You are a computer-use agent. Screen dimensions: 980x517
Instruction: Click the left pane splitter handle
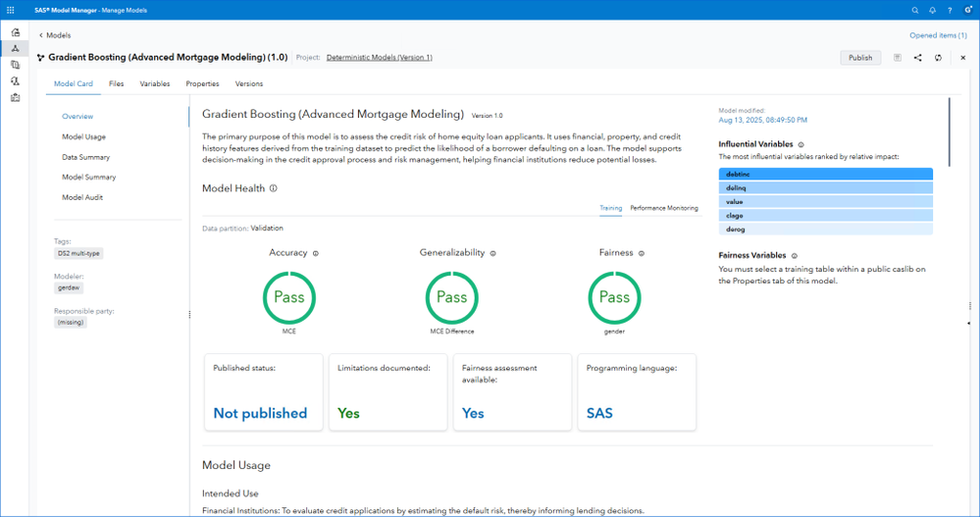point(189,315)
